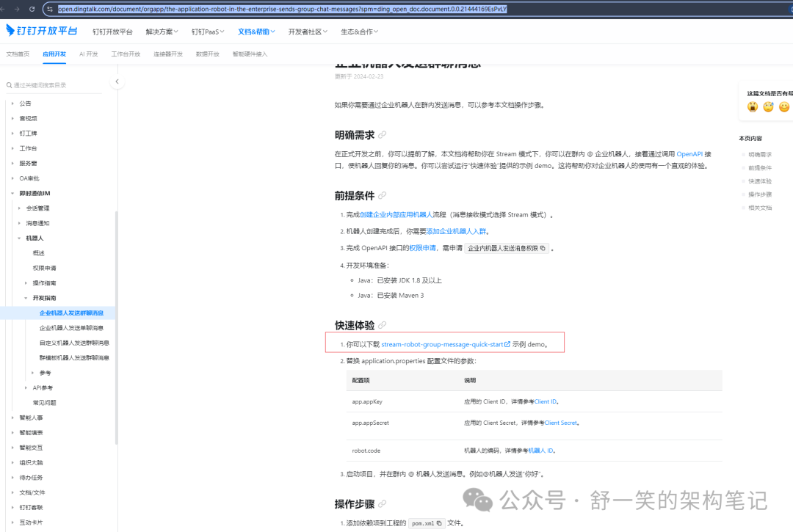Switch to the AI 开发 tab

(89, 54)
